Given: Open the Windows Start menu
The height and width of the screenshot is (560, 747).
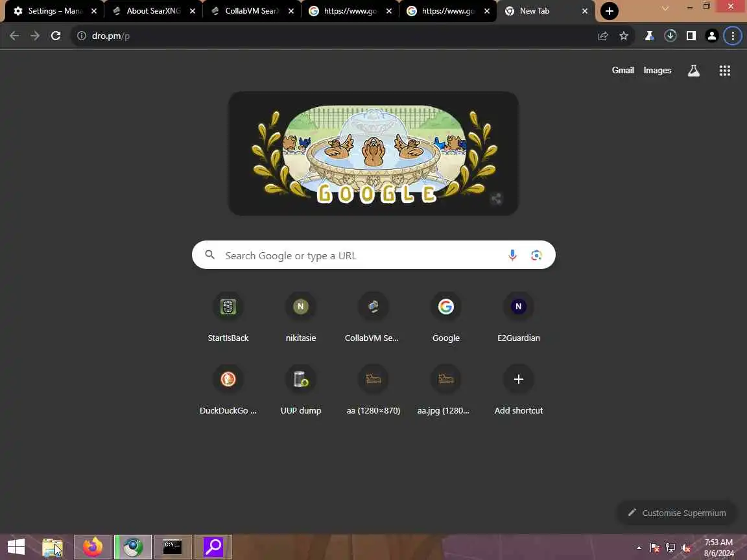Looking at the screenshot, I should 16,547.
